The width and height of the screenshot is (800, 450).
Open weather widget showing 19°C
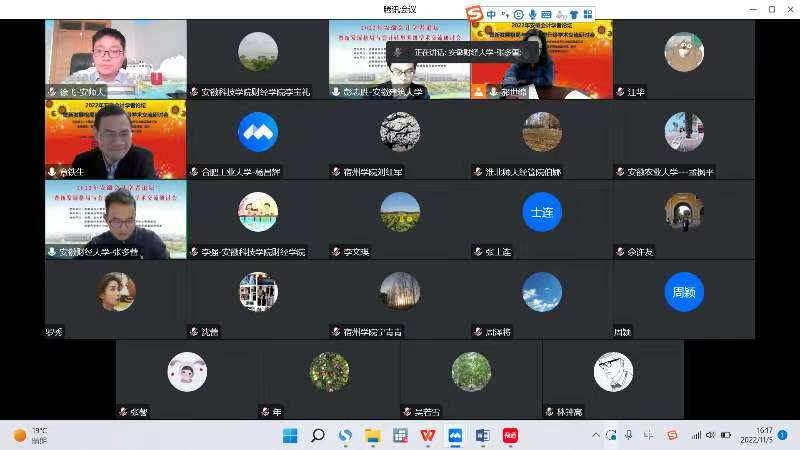30,435
